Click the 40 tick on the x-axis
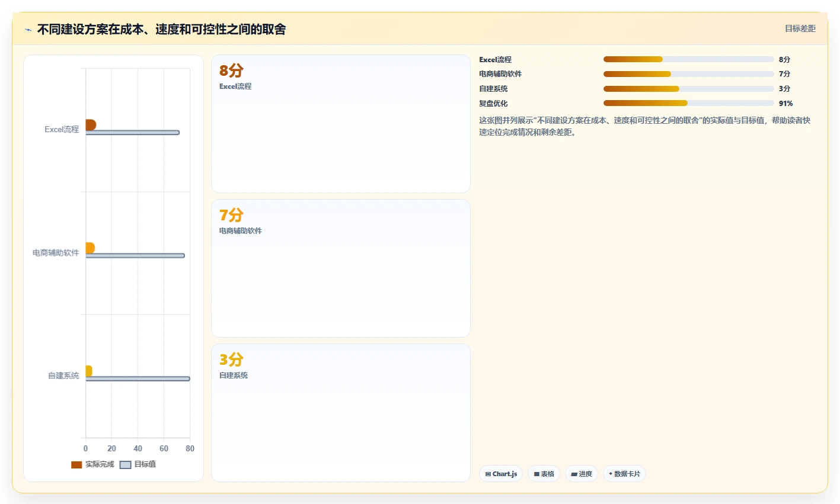The height and width of the screenshot is (504, 840). click(x=138, y=448)
